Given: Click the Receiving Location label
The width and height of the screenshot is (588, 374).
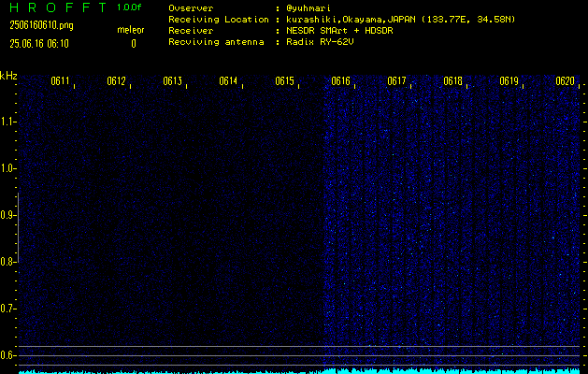Looking at the screenshot, I should tap(219, 19).
